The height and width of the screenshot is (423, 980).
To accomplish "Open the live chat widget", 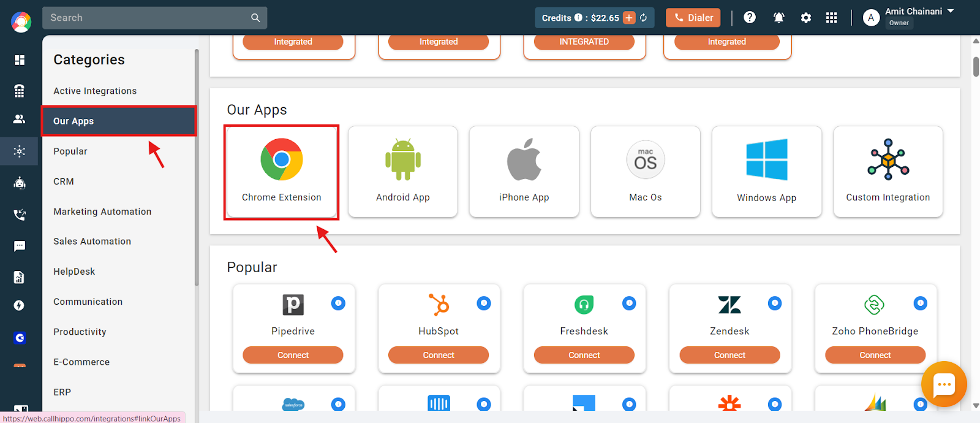I will [944, 384].
